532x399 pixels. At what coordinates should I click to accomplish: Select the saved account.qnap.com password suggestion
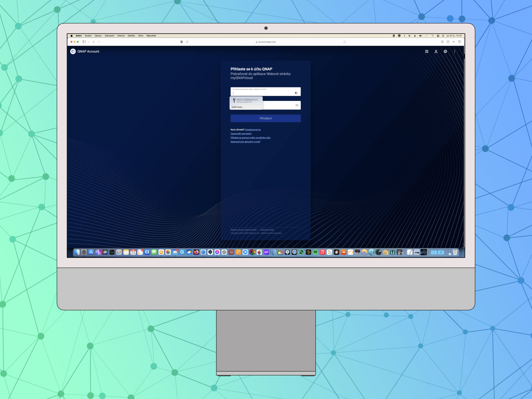click(x=246, y=101)
